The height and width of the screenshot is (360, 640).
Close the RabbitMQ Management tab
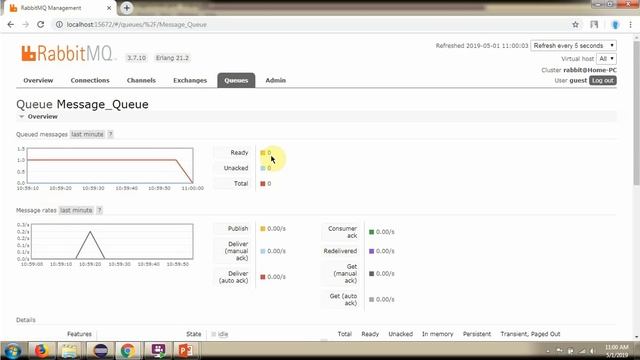click(109, 8)
